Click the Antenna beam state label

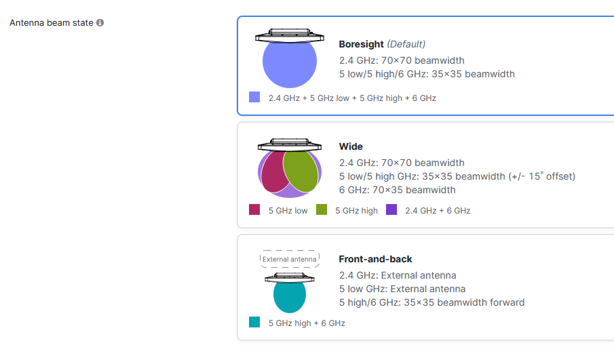click(52, 22)
